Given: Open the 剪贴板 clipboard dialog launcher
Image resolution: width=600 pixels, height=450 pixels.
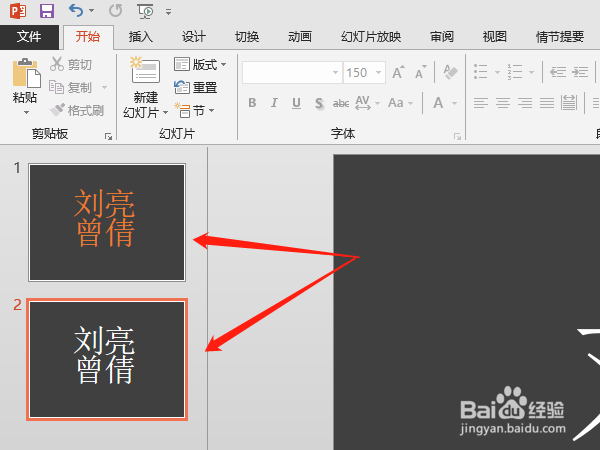Looking at the screenshot, I should 108,137.
